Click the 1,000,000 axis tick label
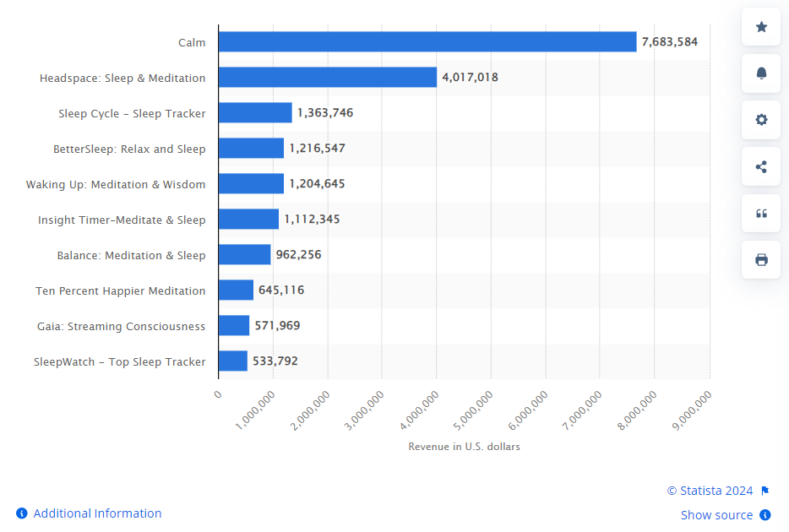 pyautogui.click(x=255, y=410)
